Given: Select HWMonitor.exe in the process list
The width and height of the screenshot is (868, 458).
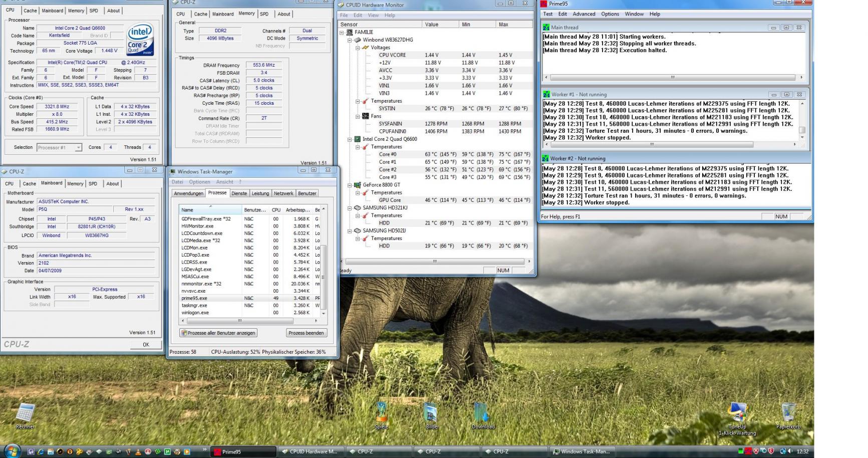Looking at the screenshot, I should (250, 226).
